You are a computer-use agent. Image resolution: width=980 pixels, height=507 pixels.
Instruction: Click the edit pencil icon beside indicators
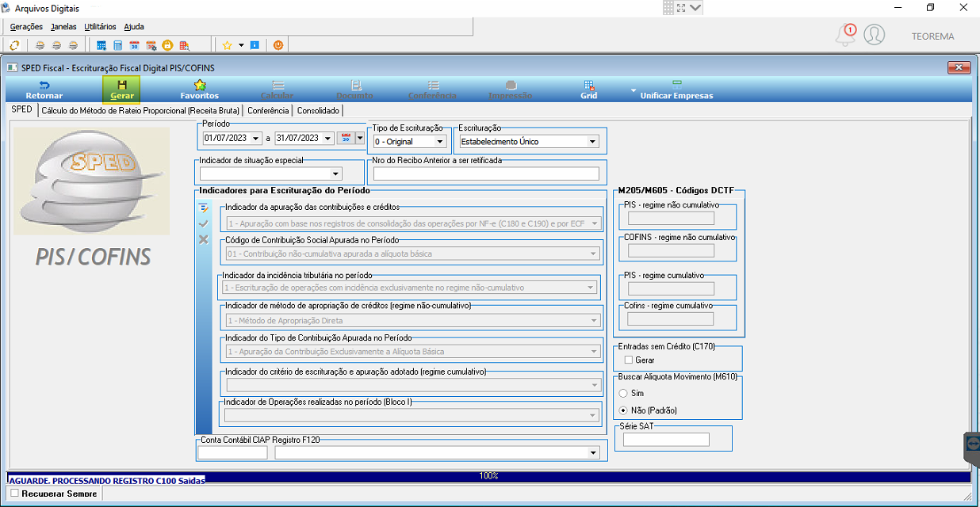[204, 208]
